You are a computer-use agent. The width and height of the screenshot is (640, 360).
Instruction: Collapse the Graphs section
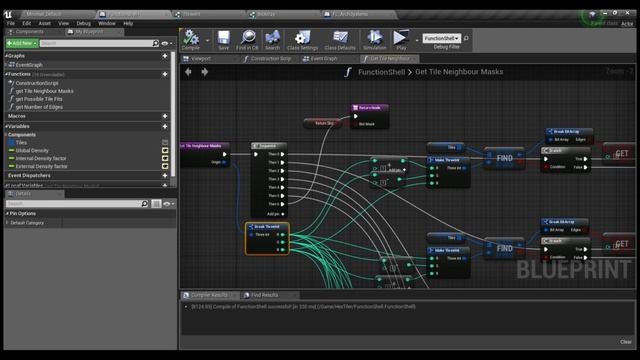pos(7,56)
